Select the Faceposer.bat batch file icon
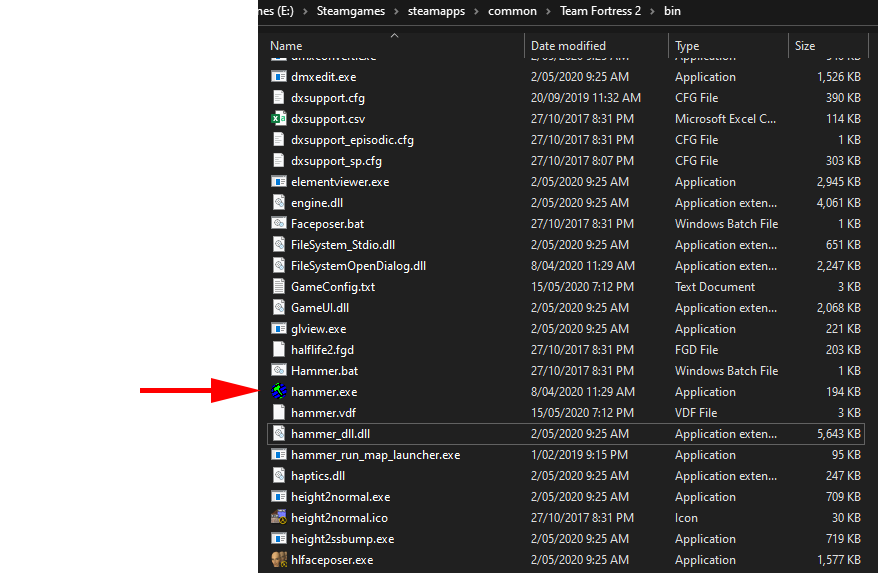The image size is (878, 573). tap(279, 223)
